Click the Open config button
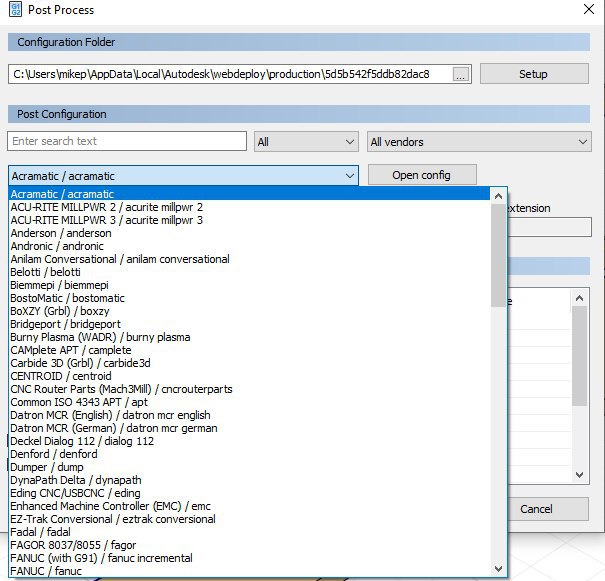 pos(422,175)
